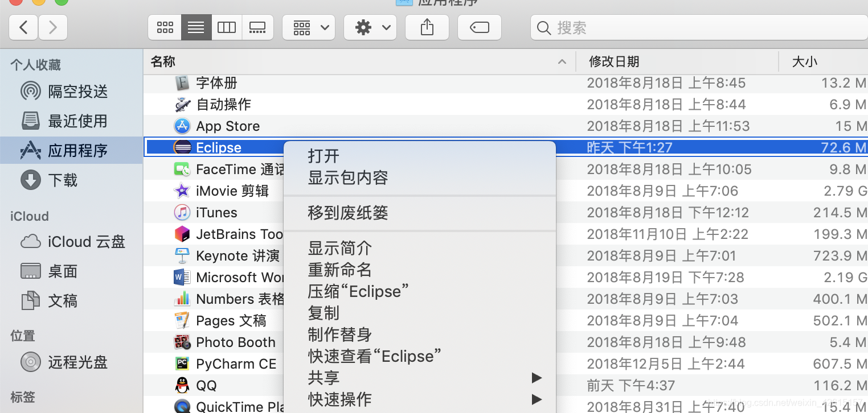868x413 pixels.
Task: Toggle the sort direction arrow in 名称 header
Action: click(562, 61)
